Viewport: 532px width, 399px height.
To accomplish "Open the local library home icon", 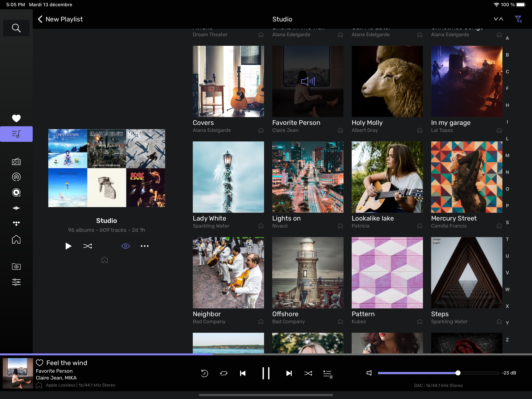I will tap(16, 239).
